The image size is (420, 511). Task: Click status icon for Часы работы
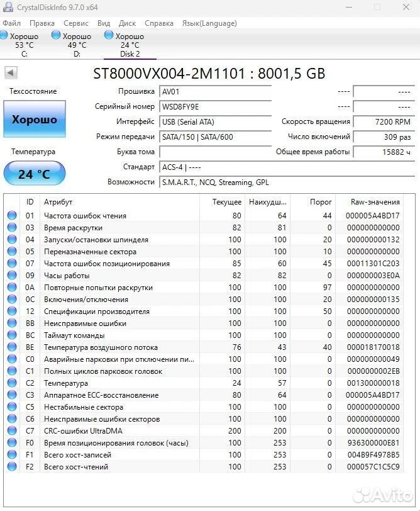[12, 276]
